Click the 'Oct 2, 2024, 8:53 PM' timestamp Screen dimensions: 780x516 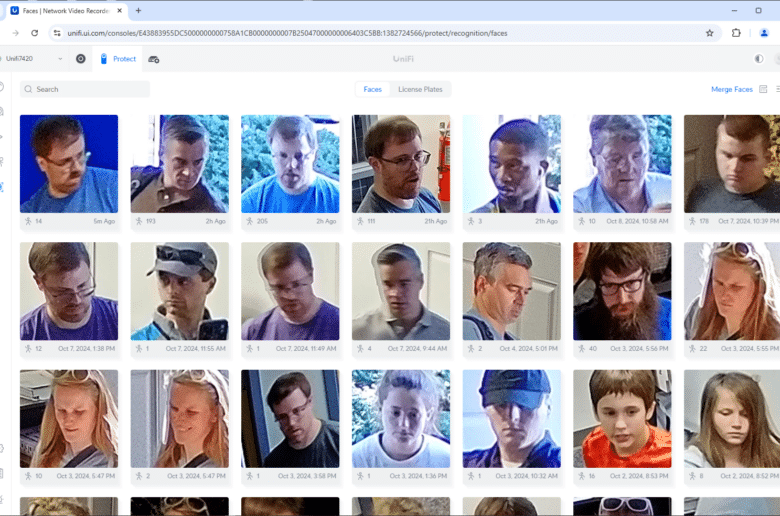[x=639, y=476]
